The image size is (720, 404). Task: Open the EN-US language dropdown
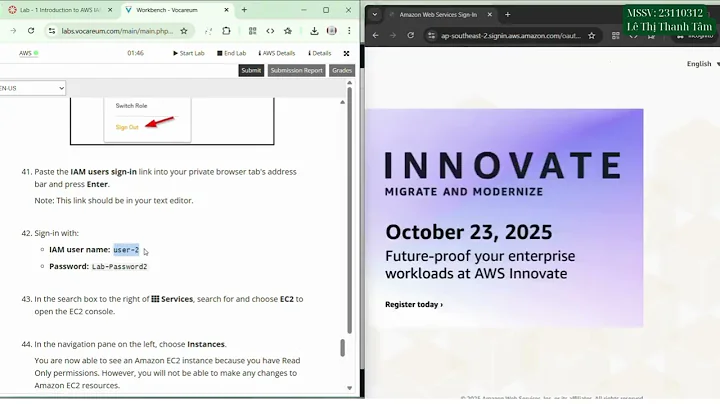click(x=33, y=88)
